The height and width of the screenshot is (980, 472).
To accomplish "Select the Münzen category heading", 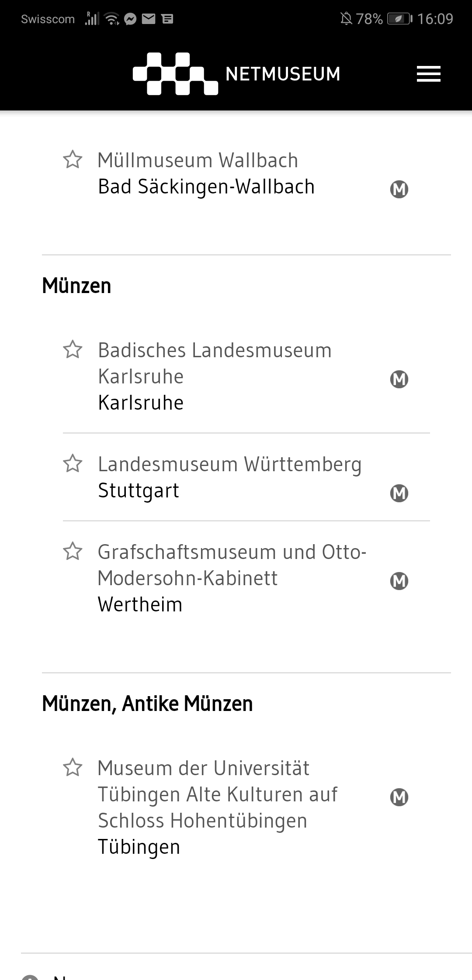I will 76,286.
